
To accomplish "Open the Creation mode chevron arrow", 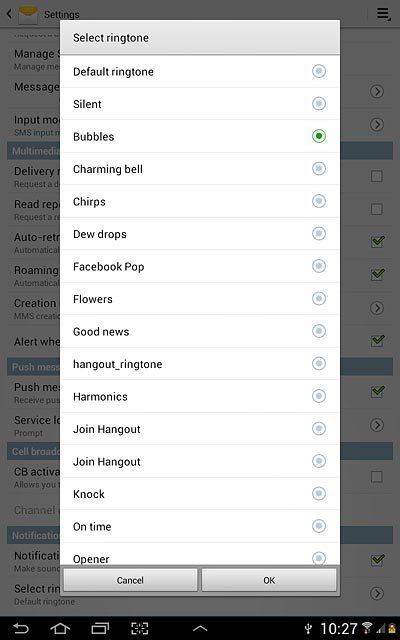I will point(377,307).
